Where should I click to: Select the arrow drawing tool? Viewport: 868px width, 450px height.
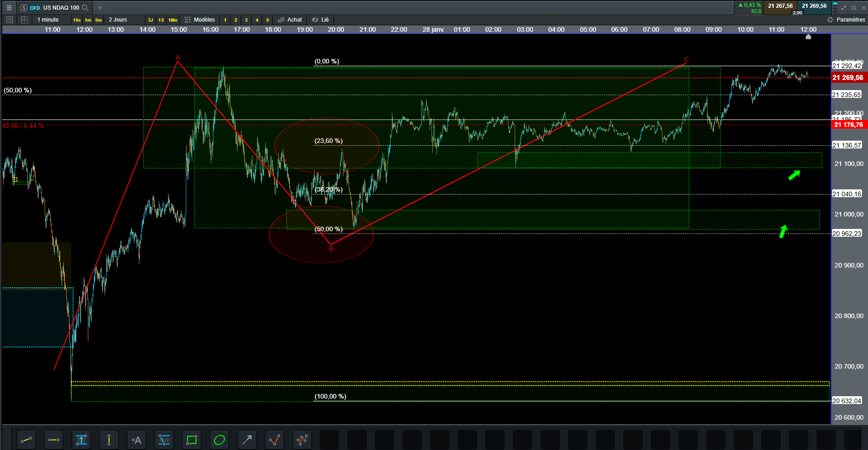[x=247, y=440]
